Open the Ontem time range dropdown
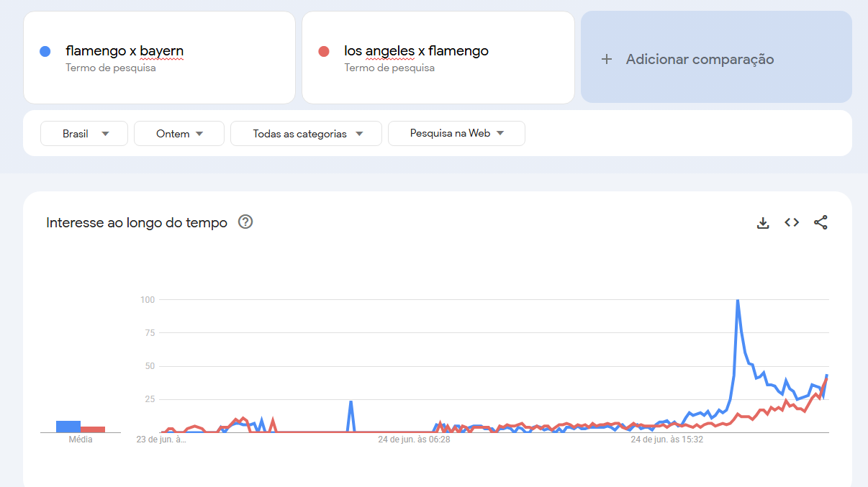Screen dimensions: 868x487 click(179, 133)
